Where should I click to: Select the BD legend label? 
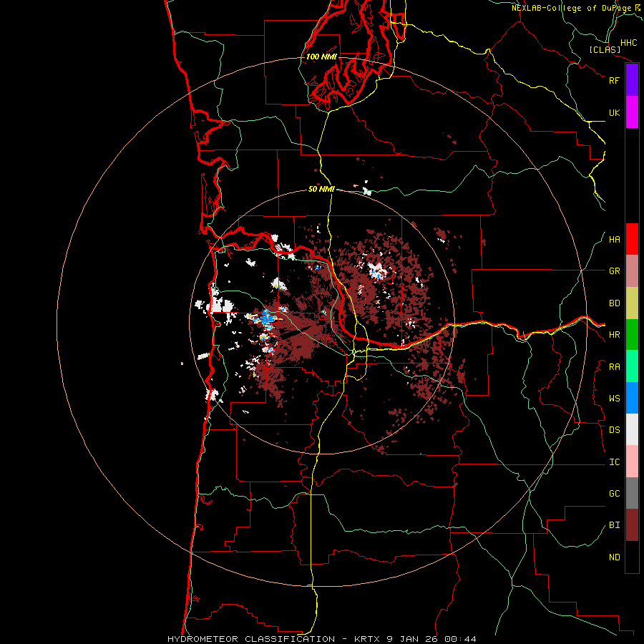click(614, 303)
